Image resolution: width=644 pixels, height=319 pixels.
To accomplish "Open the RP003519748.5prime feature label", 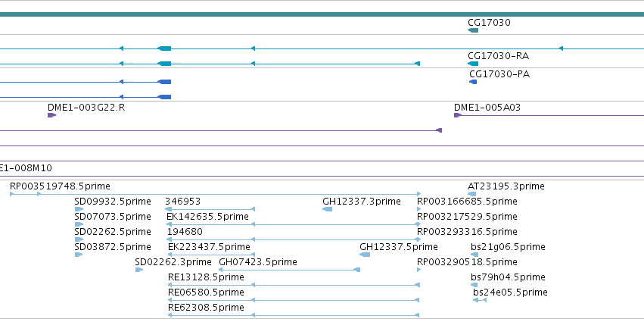I will tap(60, 186).
